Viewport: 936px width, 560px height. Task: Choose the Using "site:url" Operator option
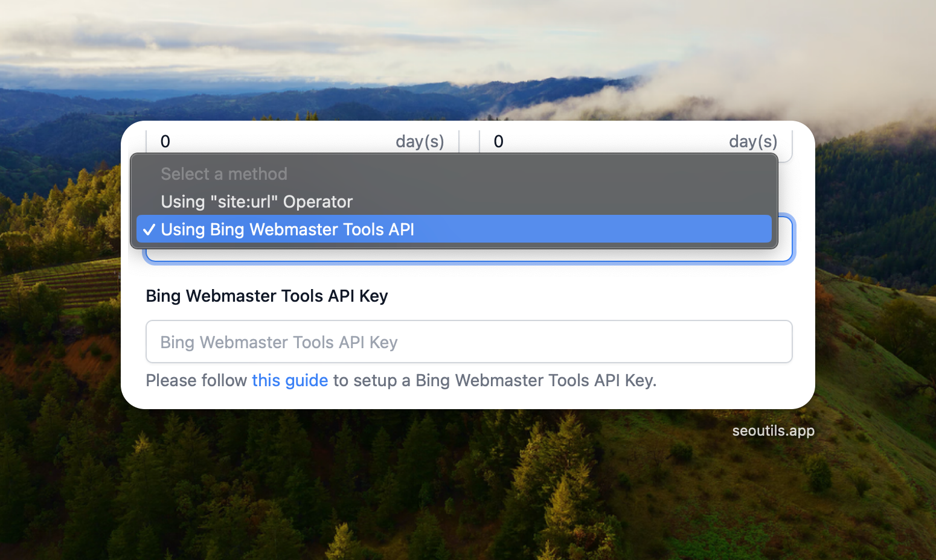[x=257, y=202]
